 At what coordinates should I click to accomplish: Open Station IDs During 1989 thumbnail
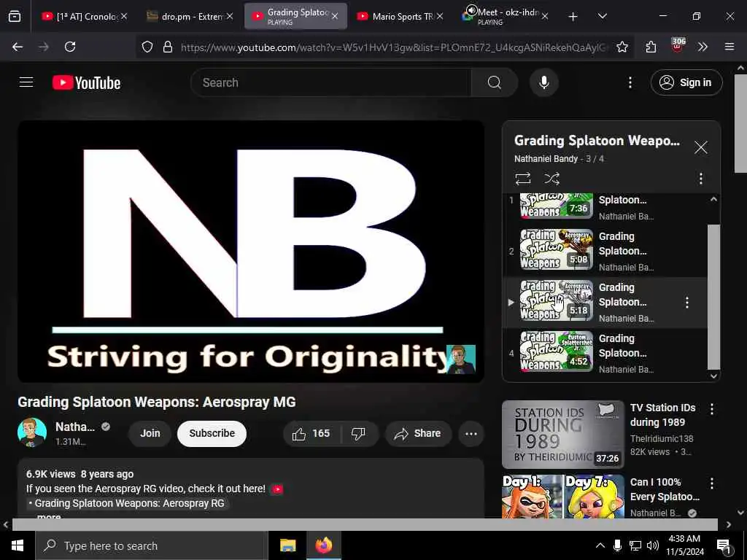pyautogui.click(x=562, y=435)
